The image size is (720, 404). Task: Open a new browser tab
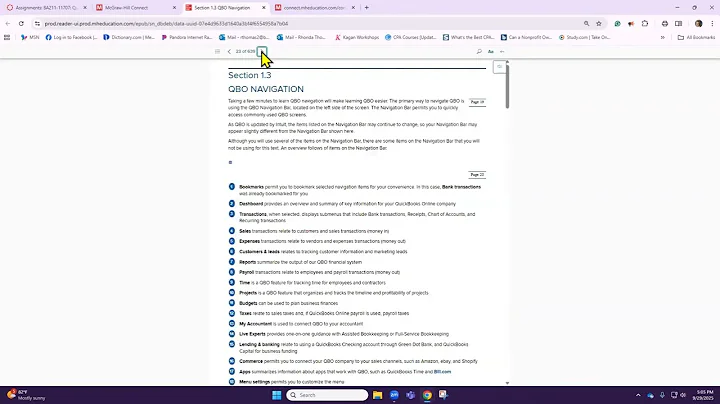coord(366,8)
